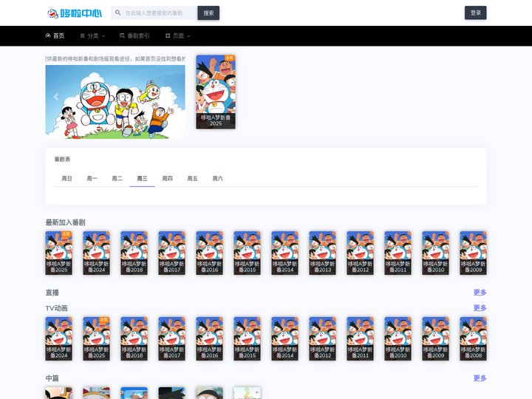Open 哆啦A梦新番2025 in 最新加入番剧

[58, 253]
